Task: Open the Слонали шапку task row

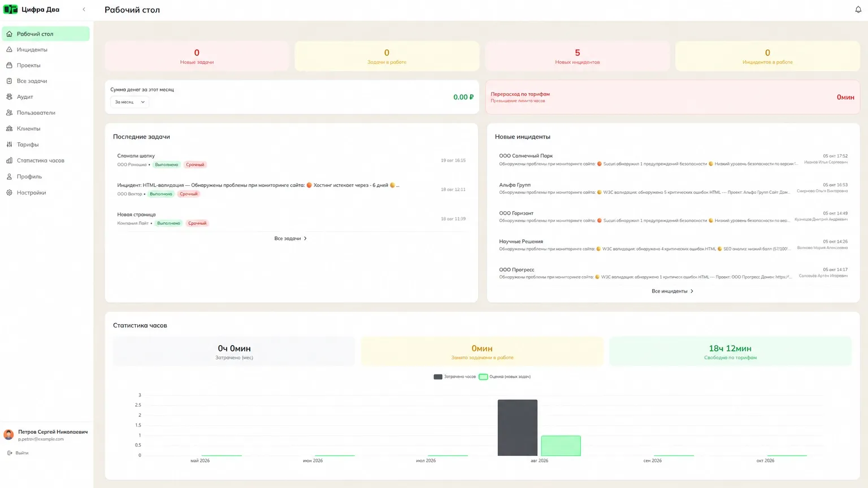Action: (x=292, y=160)
